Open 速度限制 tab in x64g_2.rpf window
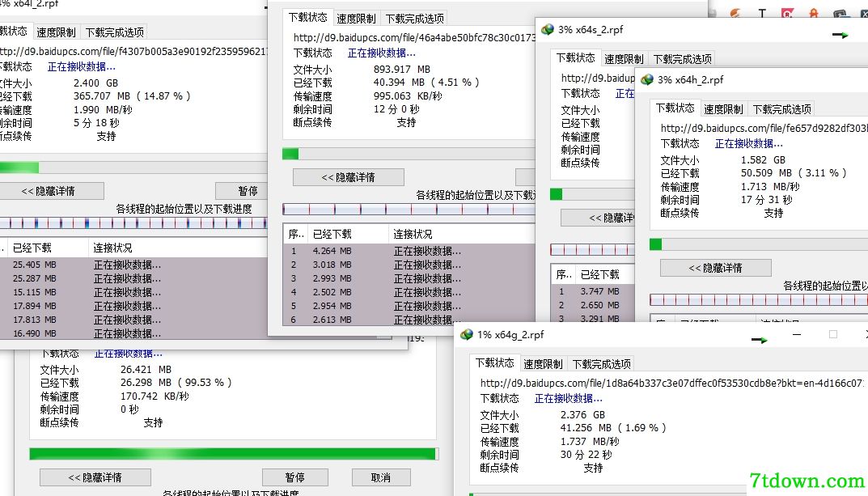 coord(543,364)
